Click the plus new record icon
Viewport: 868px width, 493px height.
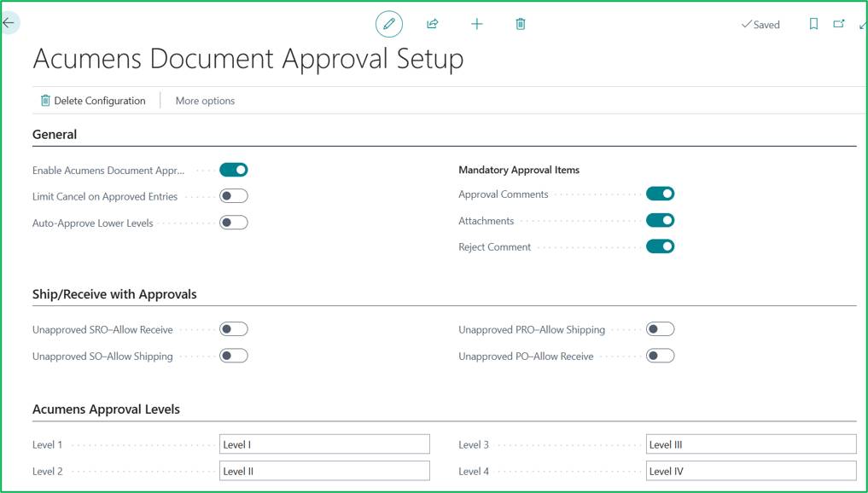coord(476,24)
